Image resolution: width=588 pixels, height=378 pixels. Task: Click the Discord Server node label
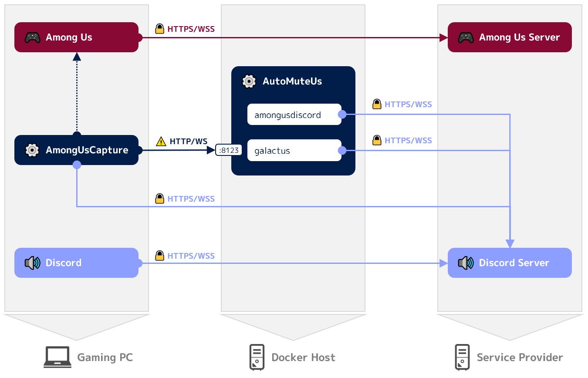(514, 263)
